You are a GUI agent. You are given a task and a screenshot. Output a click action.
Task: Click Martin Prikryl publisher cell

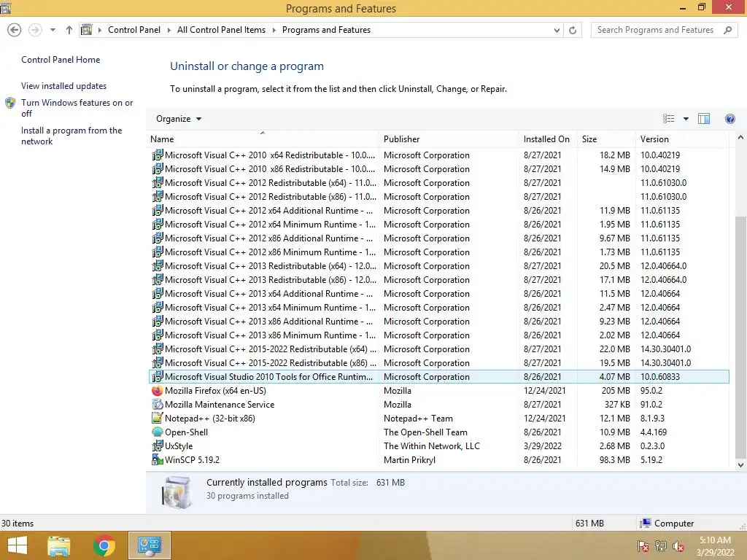(409, 459)
